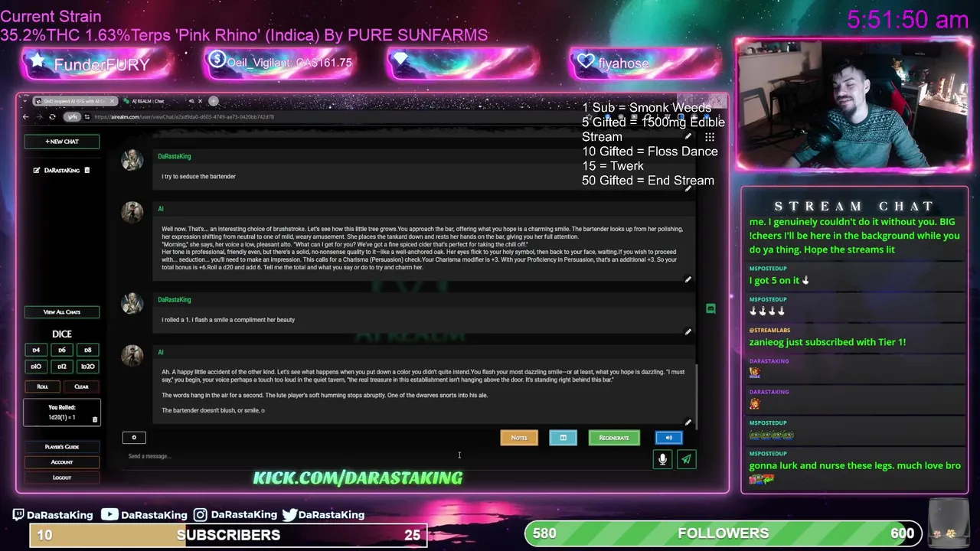Open chat settings gear below the messages
The image size is (980, 551).
pos(134,438)
